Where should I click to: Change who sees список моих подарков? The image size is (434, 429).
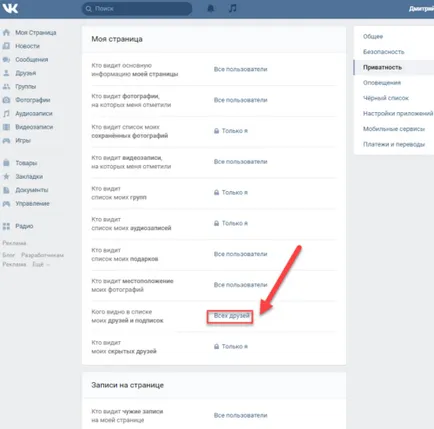[240, 254]
